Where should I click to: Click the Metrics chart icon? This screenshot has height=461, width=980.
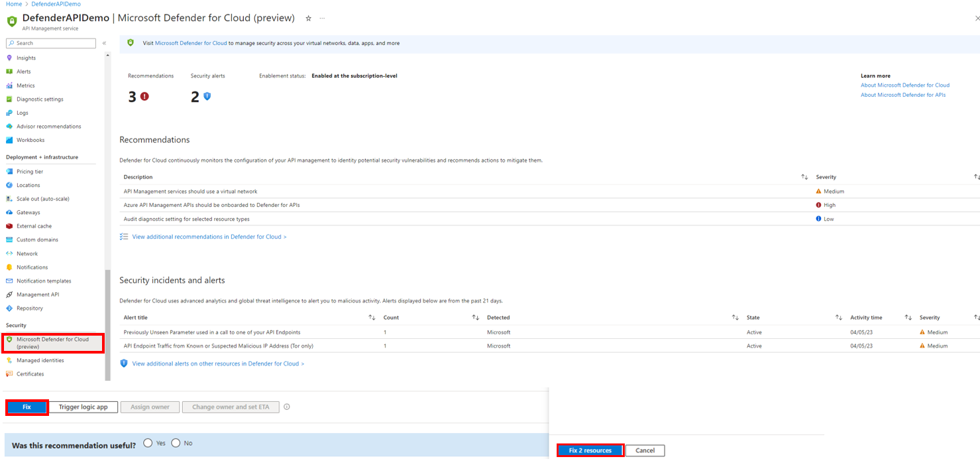pos(9,86)
